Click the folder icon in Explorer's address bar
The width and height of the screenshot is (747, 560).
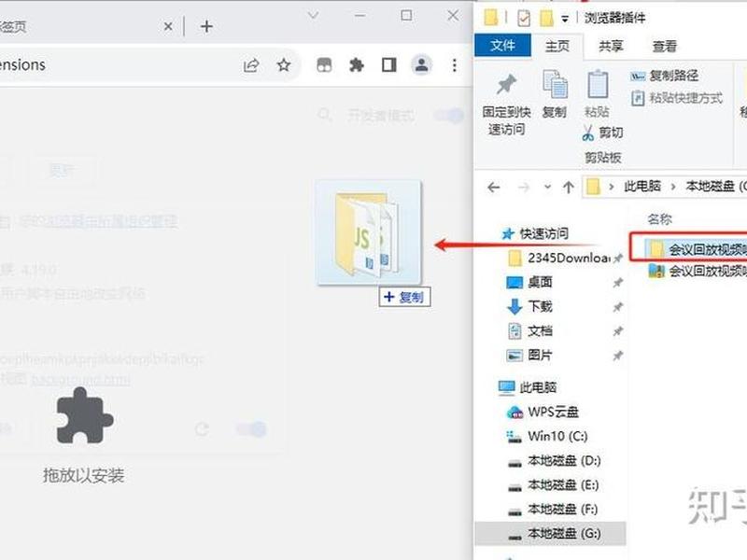tap(593, 186)
